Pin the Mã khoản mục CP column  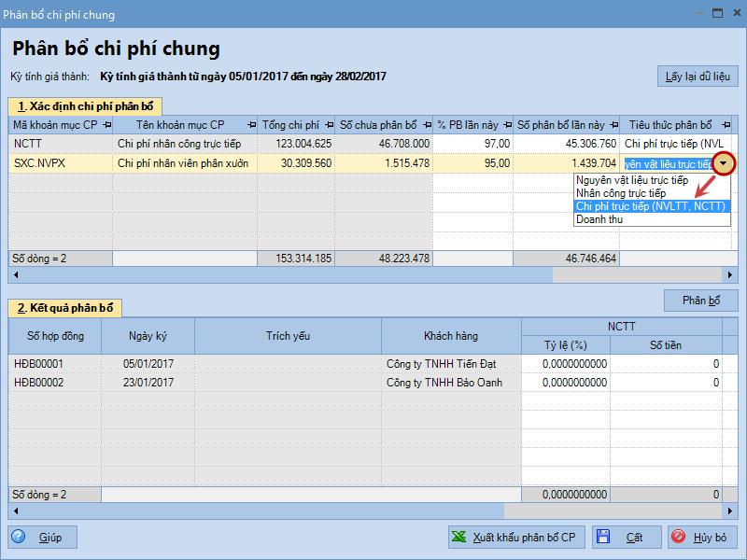click(x=106, y=125)
